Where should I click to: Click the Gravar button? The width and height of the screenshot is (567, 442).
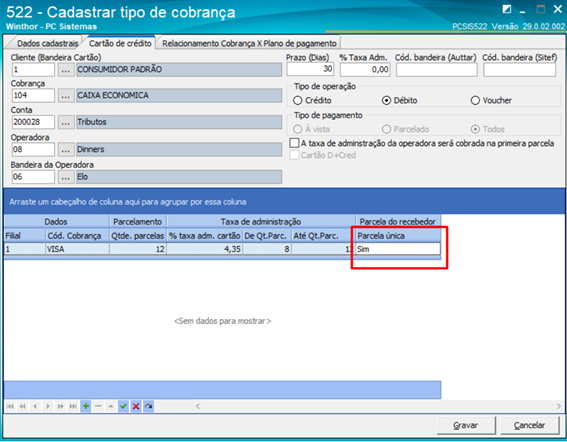click(x=465, y=426)
